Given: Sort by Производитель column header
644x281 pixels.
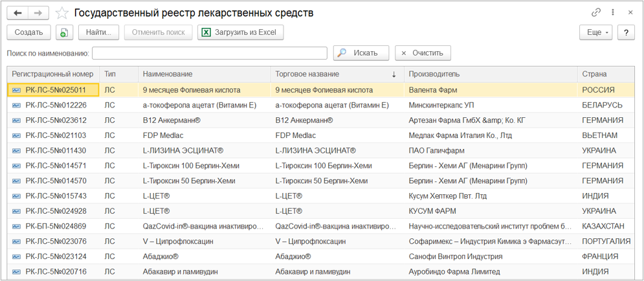Looking at the screenshot, I should (x=491, y=74).
